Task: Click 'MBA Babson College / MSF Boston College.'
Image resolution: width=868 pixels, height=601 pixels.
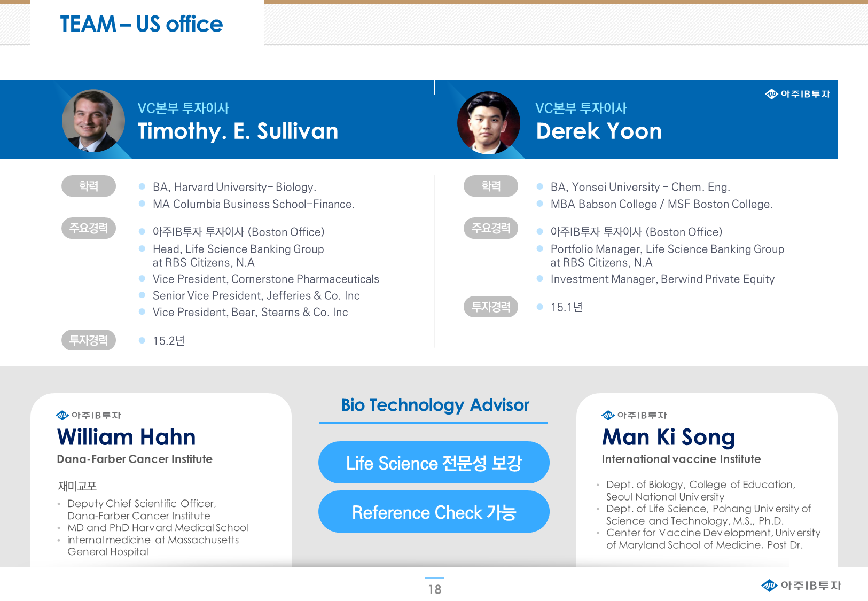Action: coord(662,204)
